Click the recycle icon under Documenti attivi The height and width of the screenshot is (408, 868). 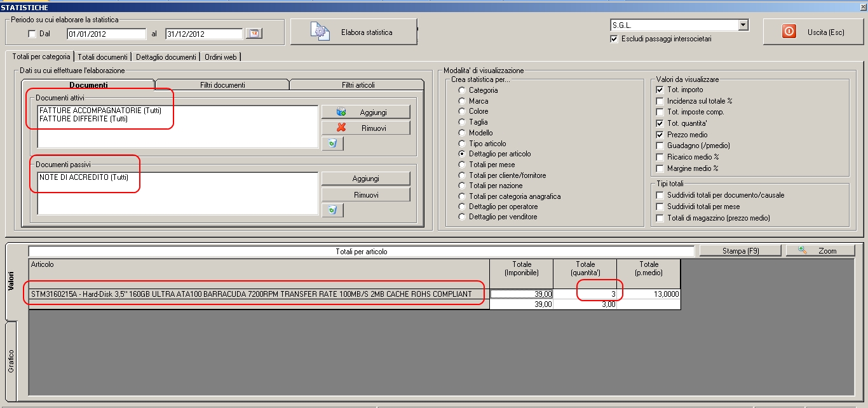click(332, 144)
